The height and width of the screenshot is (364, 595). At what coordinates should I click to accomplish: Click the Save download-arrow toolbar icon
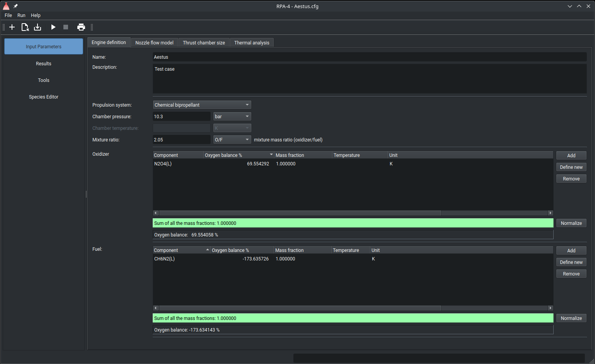tap(38, 27)
